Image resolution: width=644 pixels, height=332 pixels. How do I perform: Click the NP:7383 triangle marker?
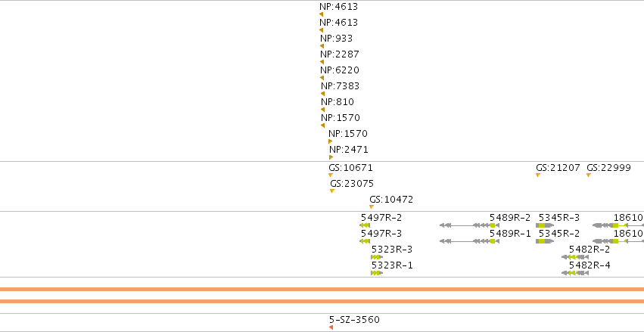(322, 94)
